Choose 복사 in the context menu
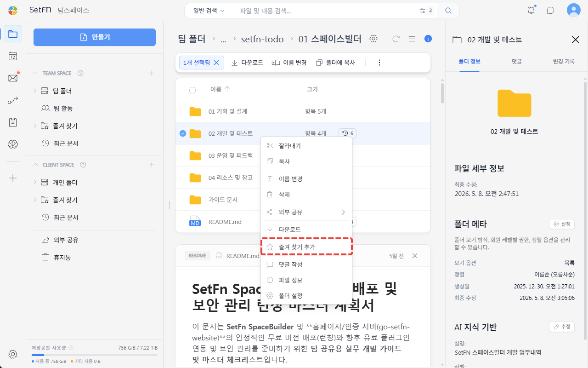 [306, 161]
